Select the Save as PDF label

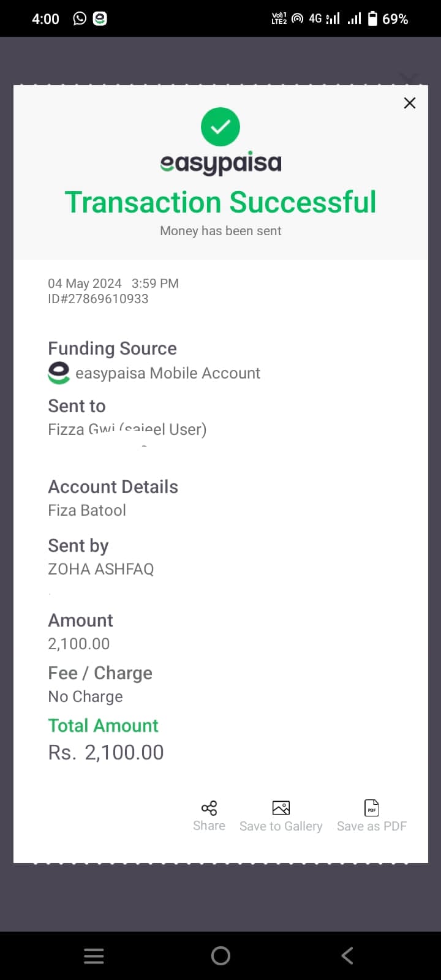372,826
